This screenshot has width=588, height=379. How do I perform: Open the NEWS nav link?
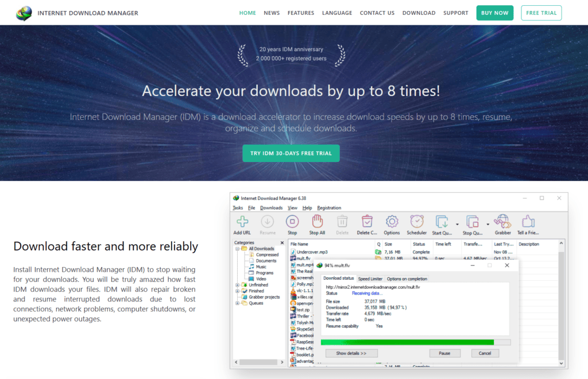272,13
